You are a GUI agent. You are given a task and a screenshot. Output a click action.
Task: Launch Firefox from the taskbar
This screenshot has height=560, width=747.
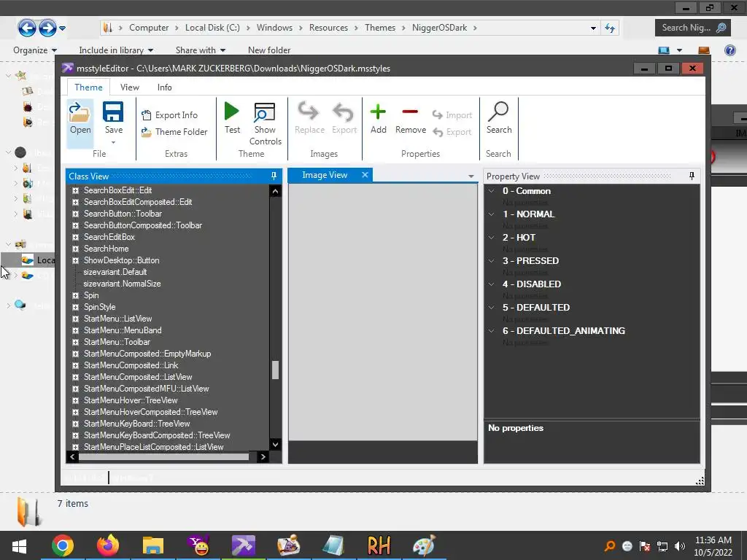click(x=108, y=545)
